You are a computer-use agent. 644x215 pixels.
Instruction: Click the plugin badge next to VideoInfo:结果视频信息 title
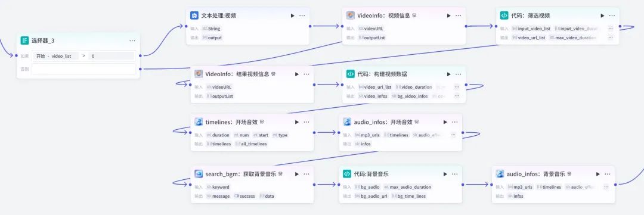tap(274, 74)
